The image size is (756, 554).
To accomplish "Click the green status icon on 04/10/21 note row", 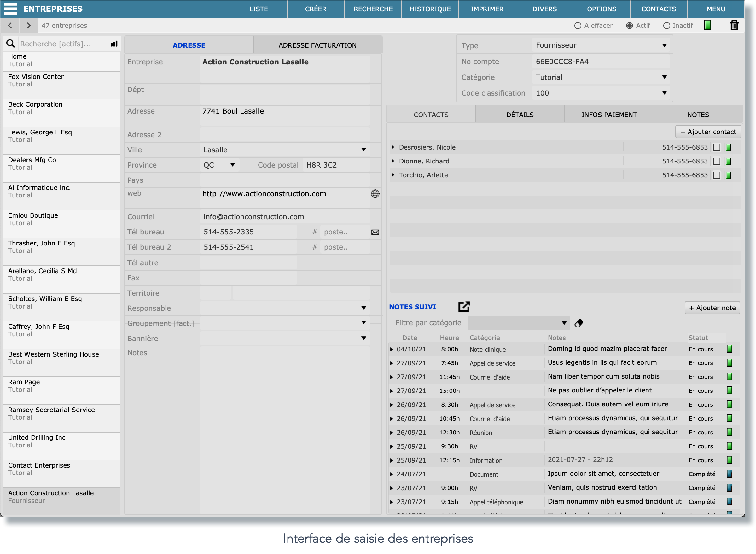I will pyautogui.click(x=730, y=348).
